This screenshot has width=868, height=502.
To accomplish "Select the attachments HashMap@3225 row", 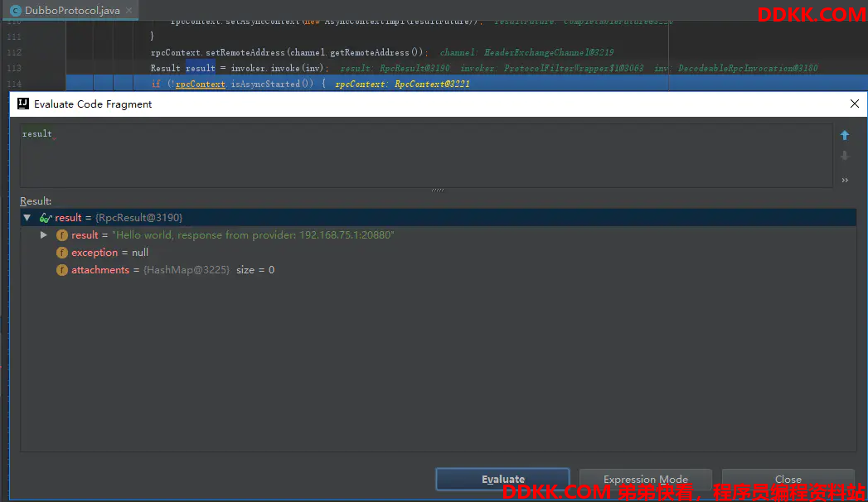I will pos(439,270).
